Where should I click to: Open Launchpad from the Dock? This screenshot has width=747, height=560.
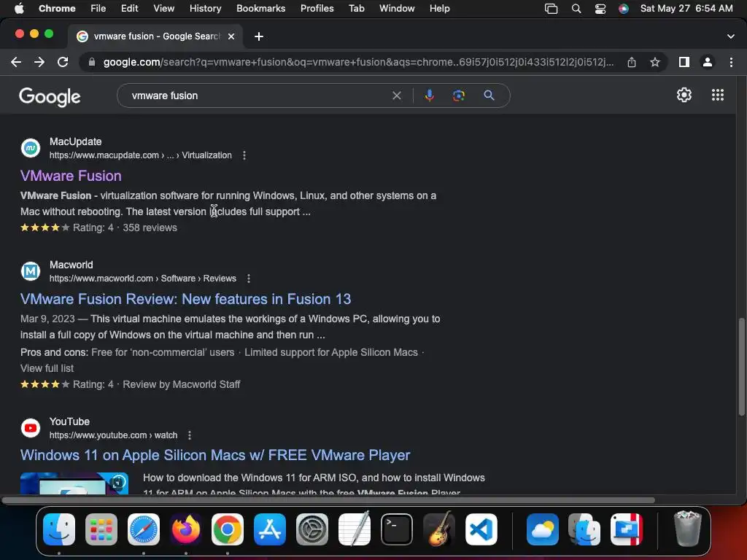(101, 529)
